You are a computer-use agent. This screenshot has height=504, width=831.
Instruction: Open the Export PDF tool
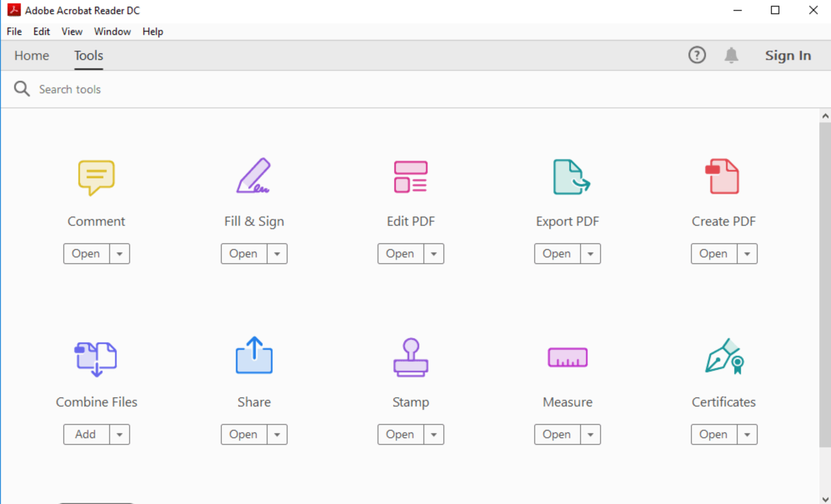point(557,254)
